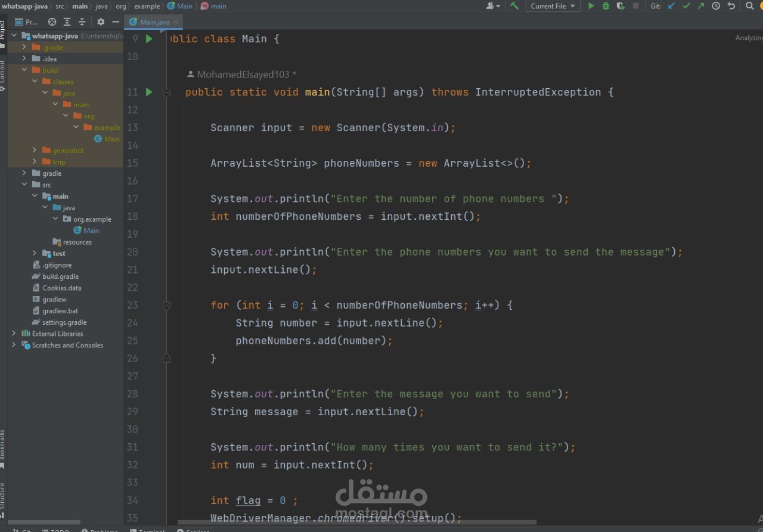Commit changes via the green checkmark Git icon

pos(686,6)
